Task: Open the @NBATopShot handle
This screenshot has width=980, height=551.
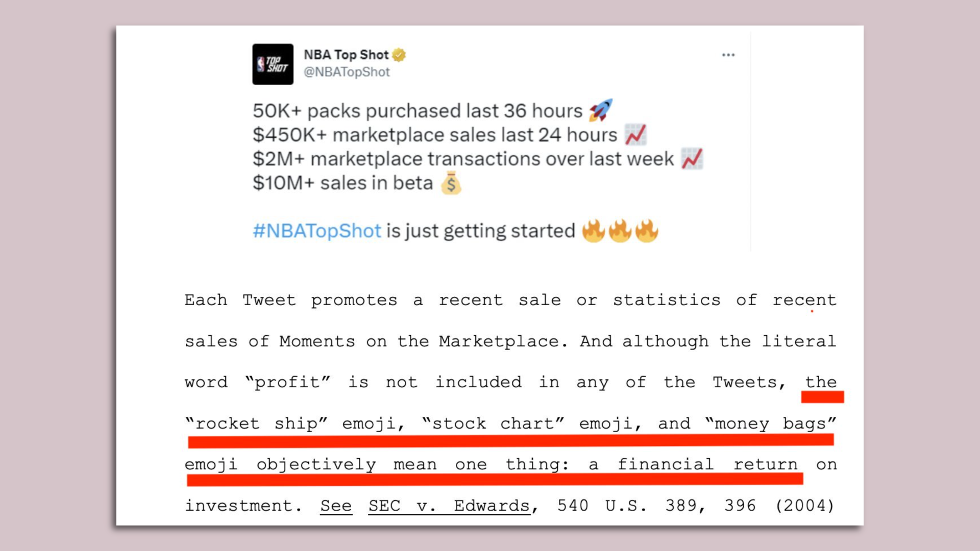Action: tap(347, 72)
